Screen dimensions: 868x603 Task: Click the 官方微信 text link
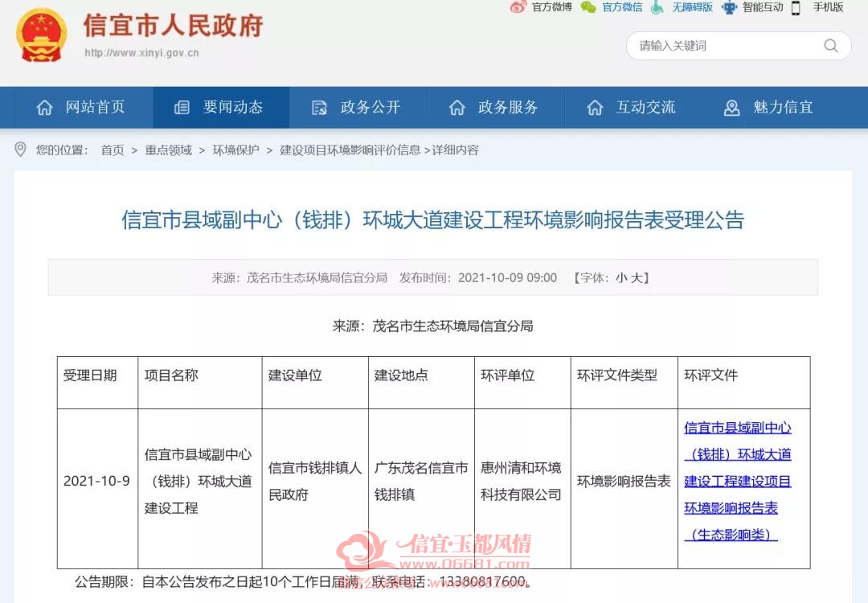pyautogui.click(x=622, y=7)
